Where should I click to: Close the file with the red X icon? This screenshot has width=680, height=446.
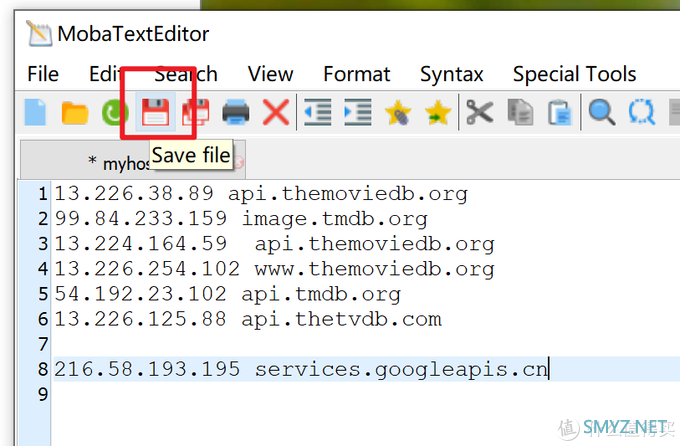276,112
